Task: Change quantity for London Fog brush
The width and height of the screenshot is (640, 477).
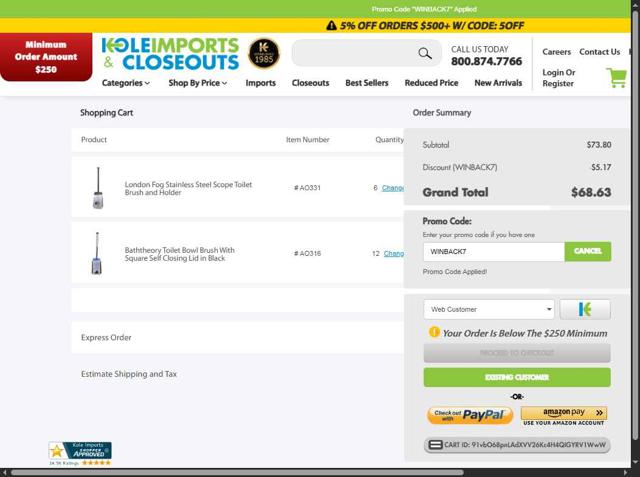Action: (x=392, y=188)
